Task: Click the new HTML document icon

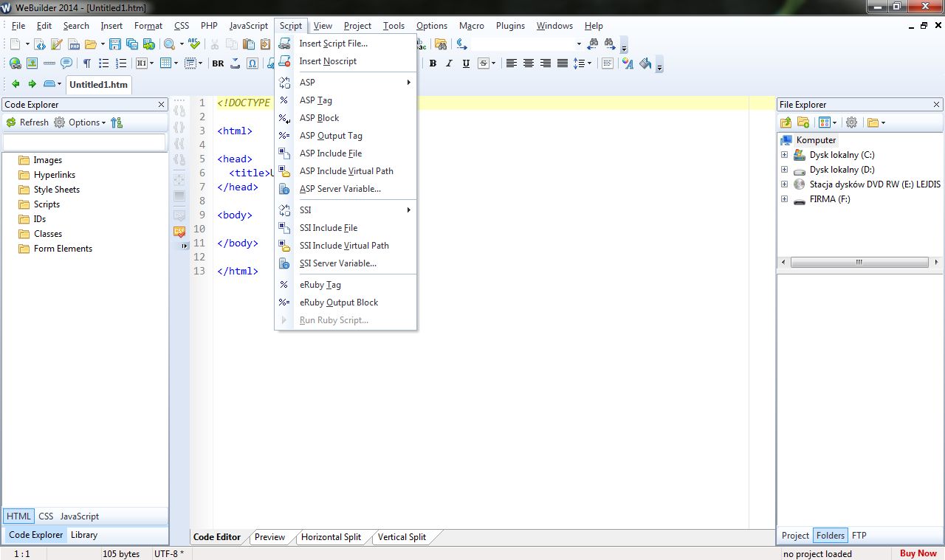Action: pyautogui.click(x=41, y=44)
